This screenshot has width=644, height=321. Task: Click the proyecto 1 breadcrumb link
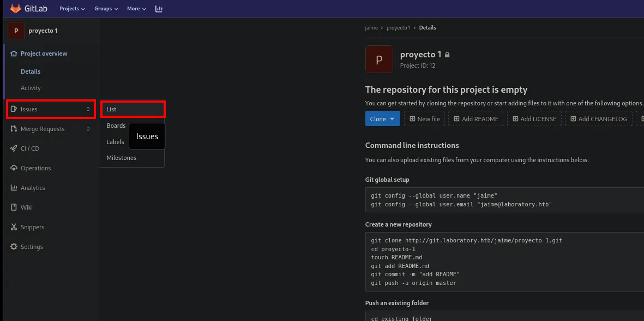tap(399, 27)
